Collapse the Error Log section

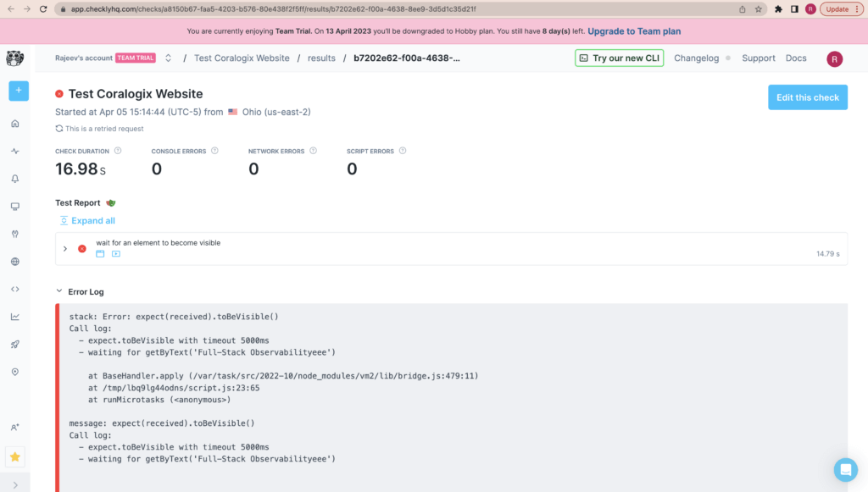(x=59, y=291)
